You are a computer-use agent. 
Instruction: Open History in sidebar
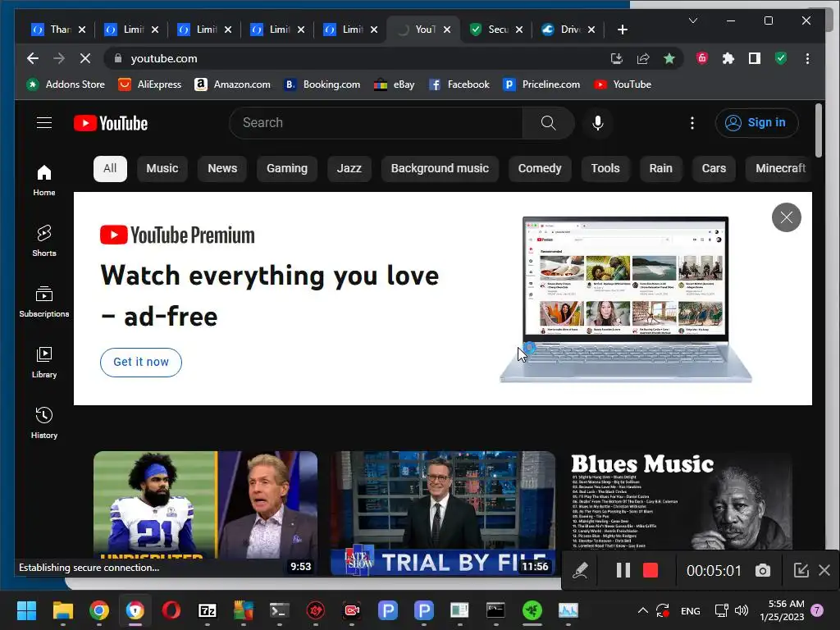(x=44, y=423)
